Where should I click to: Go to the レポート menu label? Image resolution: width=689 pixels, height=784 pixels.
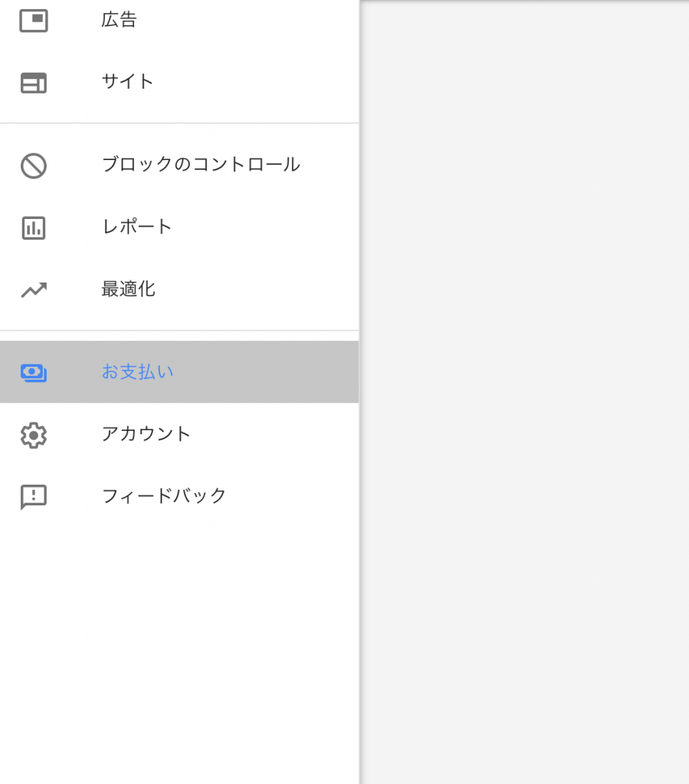(137, 227)
